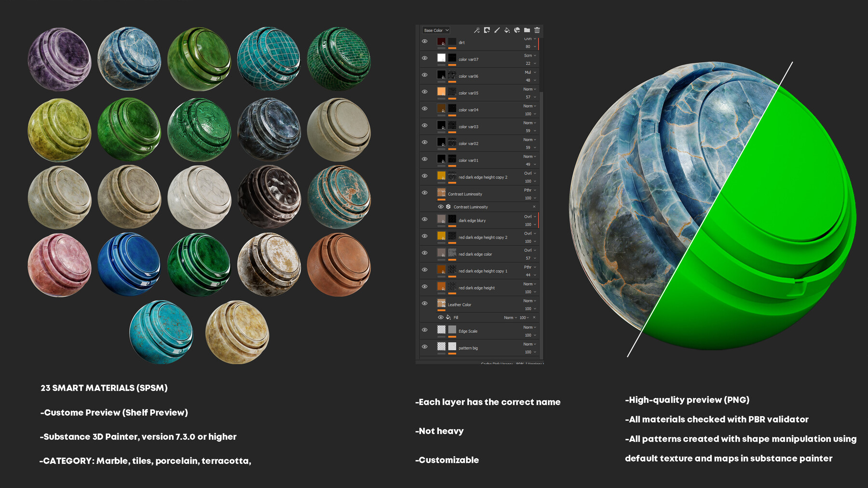
Task: Open the blend mode dropdown of pattern big
Action: [x=529, y=344]
